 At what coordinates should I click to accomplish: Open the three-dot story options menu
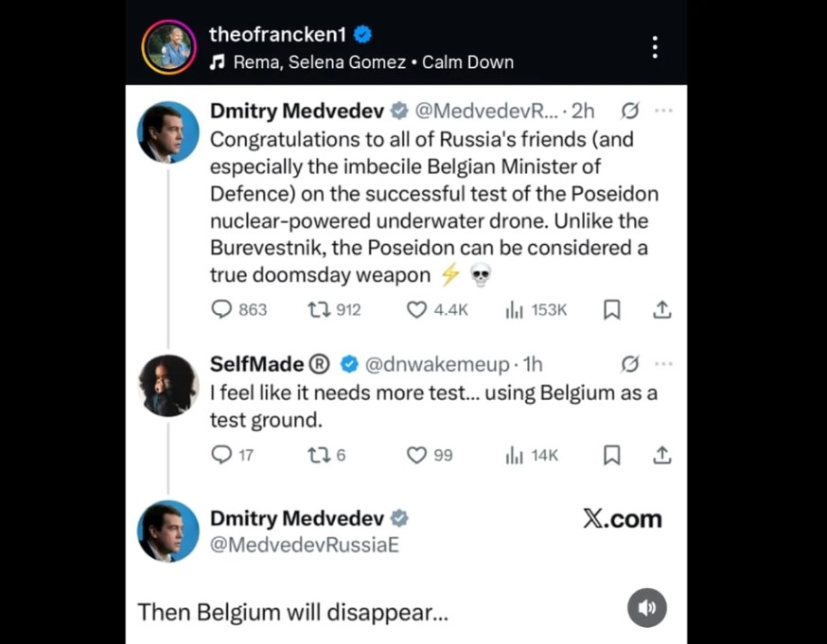[x=654, y=47]
